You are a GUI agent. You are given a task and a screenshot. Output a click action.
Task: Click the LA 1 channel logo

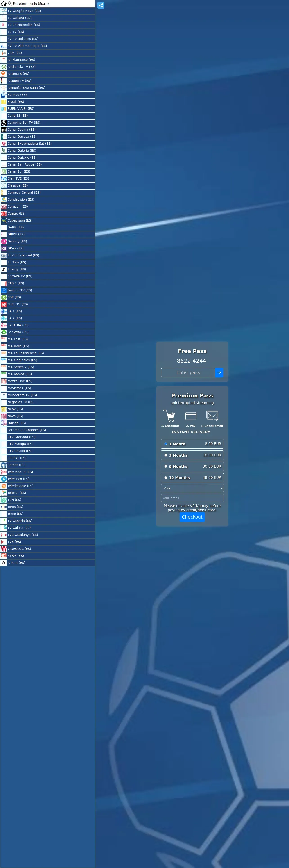click(x=4, y=311)
